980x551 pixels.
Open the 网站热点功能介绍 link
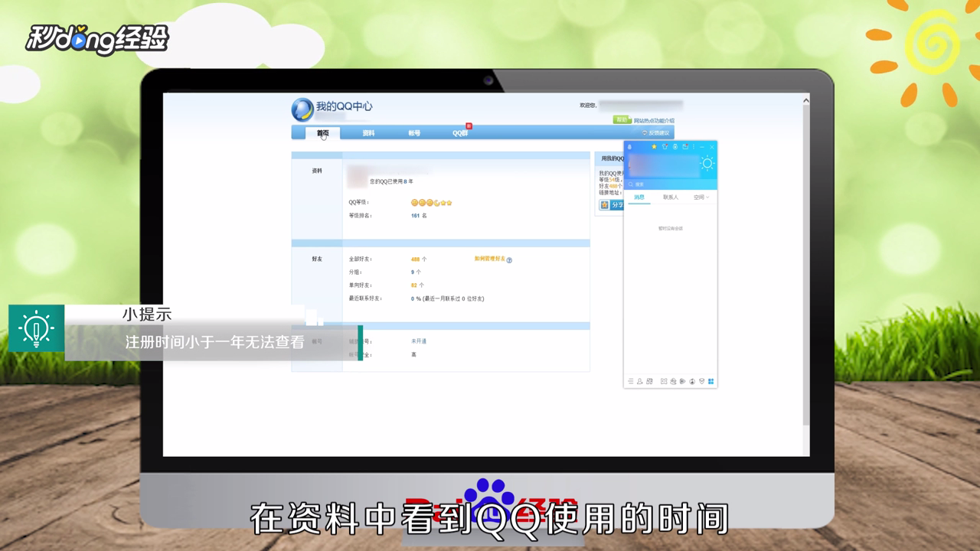tap(654, 121)
